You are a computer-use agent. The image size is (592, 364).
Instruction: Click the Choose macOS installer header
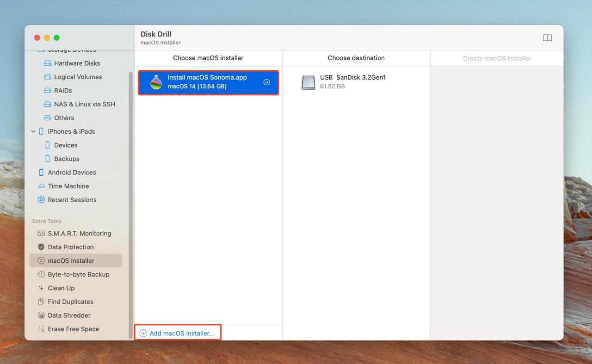coord(208,58)
